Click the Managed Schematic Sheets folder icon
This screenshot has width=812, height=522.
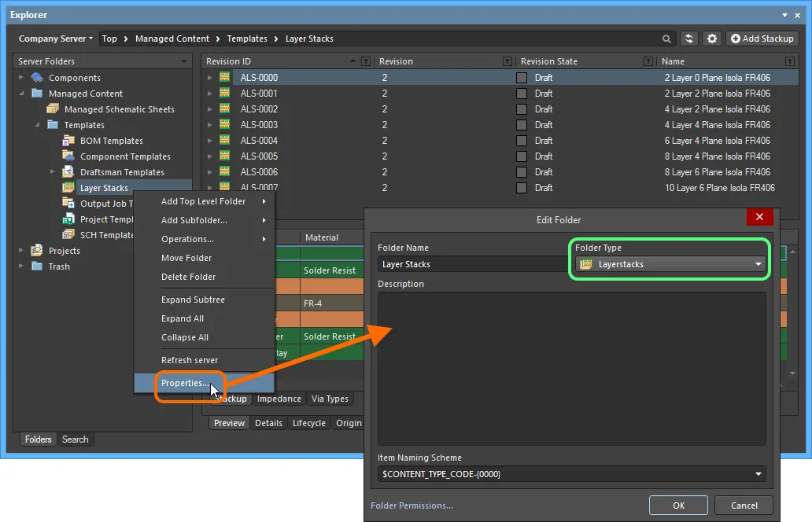pos(52,108)
